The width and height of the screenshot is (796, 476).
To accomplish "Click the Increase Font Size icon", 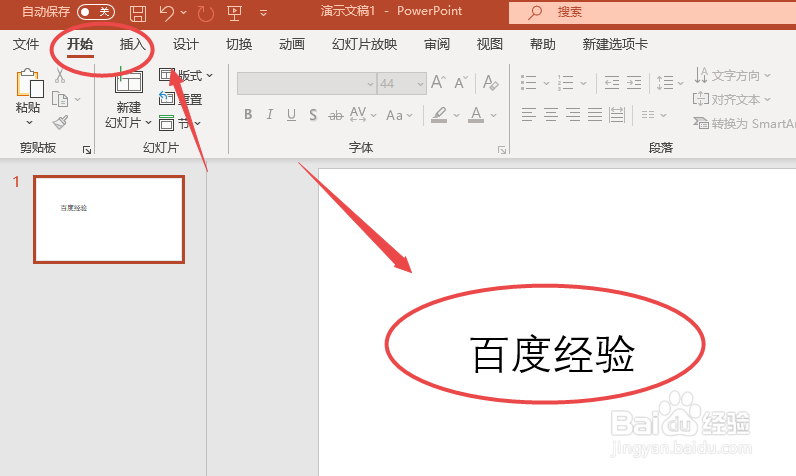I will click(438, 82).
